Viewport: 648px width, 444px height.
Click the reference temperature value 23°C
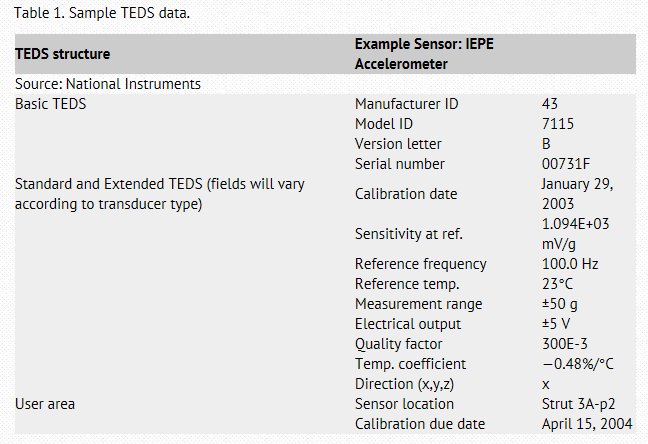[556, 284]
